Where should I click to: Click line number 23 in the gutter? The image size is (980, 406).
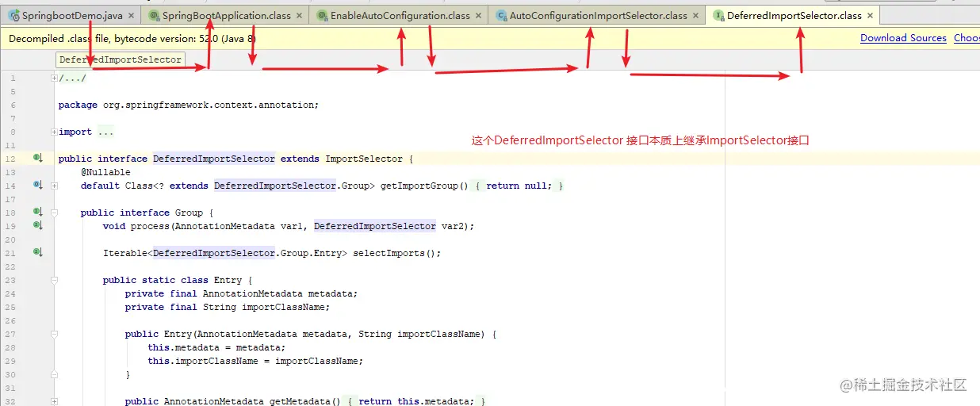click(10, 280)
